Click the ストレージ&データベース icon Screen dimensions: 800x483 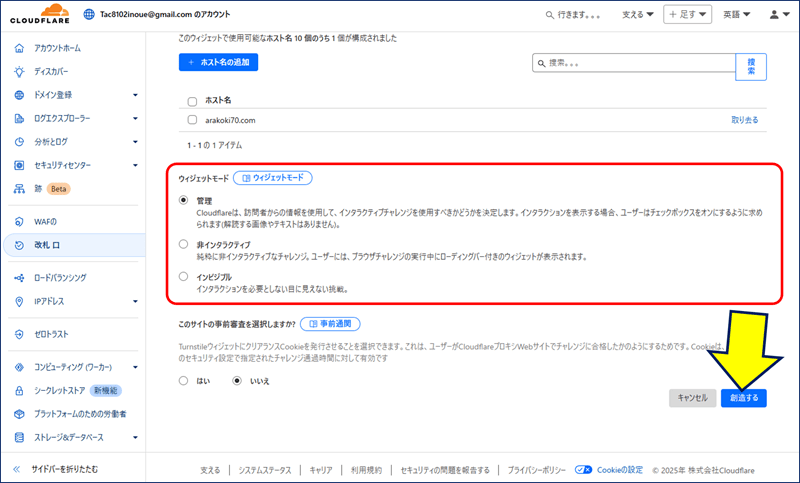coord(19,438)
